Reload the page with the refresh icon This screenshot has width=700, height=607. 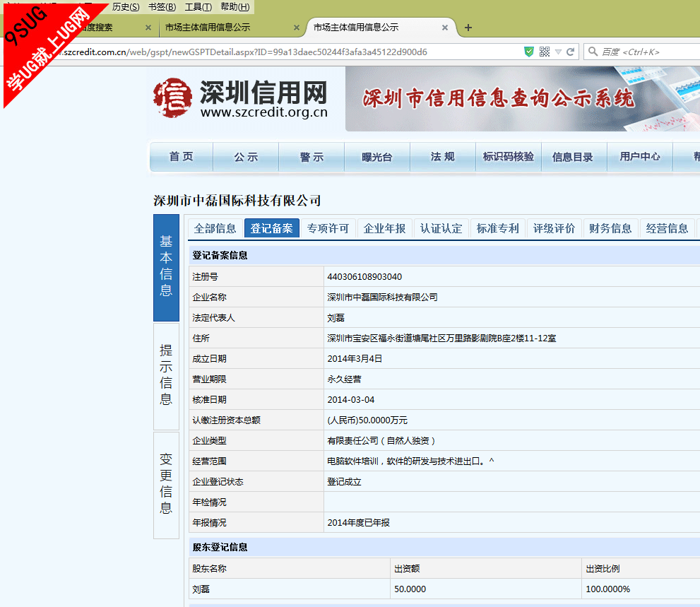[570, 52]
